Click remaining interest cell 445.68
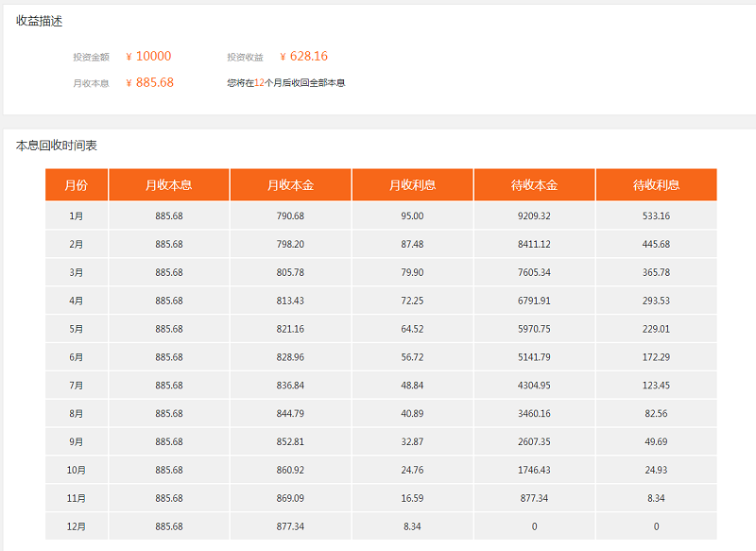The width and height of the screenshot is (756, 551). (656, 244)
